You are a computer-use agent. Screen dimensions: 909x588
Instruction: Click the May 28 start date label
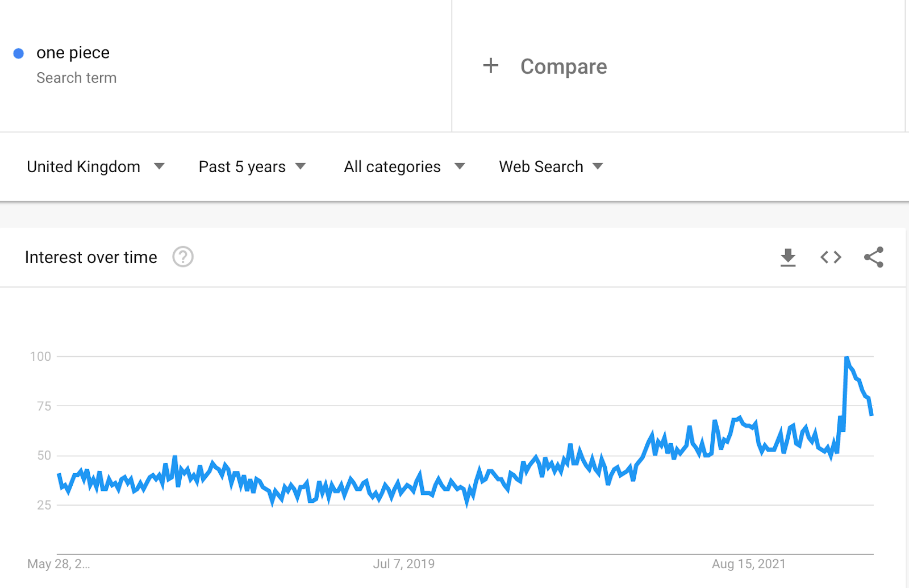pyautogui.click(x=59, y=564)
